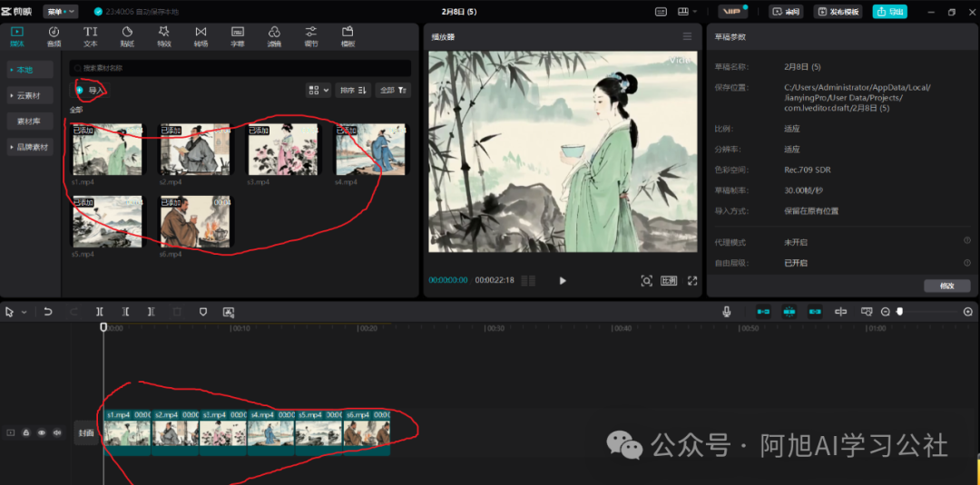Select the s1.mp4 thumbnail in media bin
980x485 pixels.
click(x=107, y=150)
